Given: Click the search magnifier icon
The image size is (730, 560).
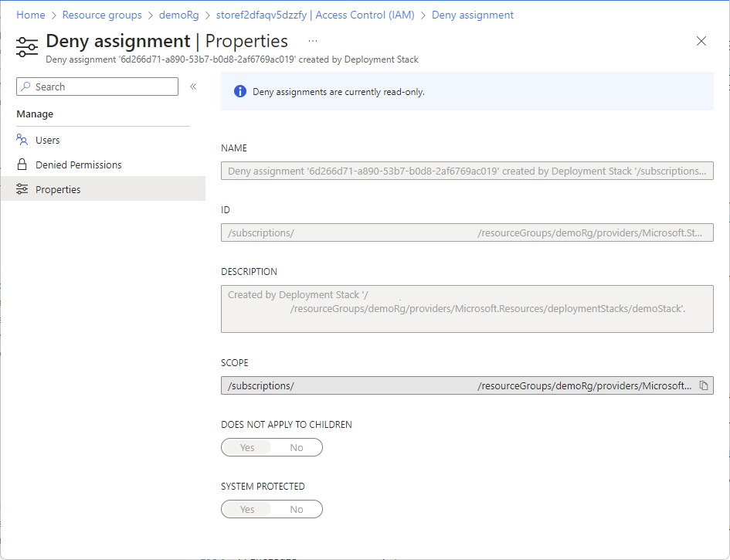Looking at the screenshot, I should tap(26, 87).
